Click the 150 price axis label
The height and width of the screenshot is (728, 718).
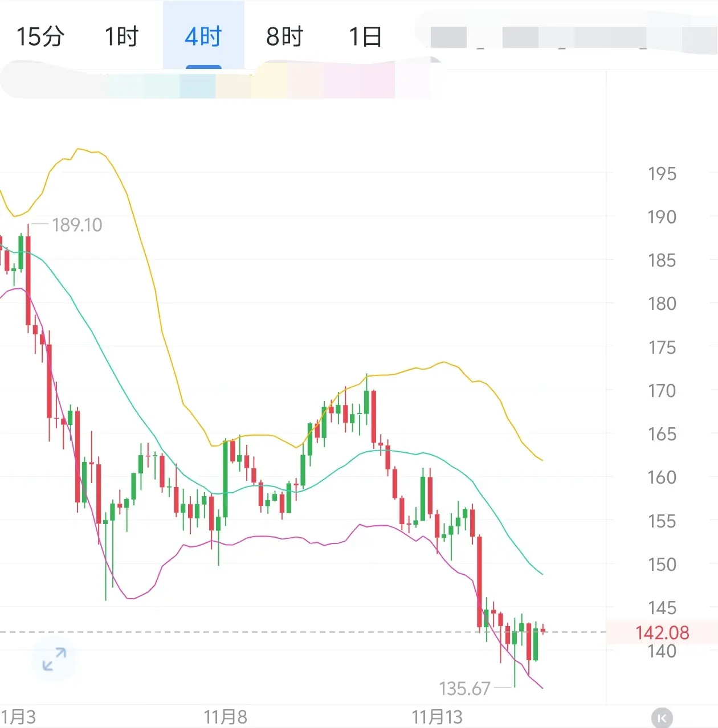[x=662, y=565]
